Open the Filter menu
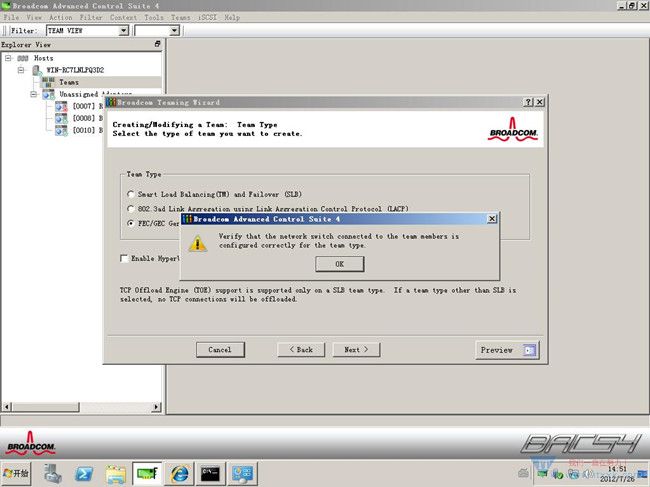Screen dimensions: 650x487 click(x=91, y=17)
